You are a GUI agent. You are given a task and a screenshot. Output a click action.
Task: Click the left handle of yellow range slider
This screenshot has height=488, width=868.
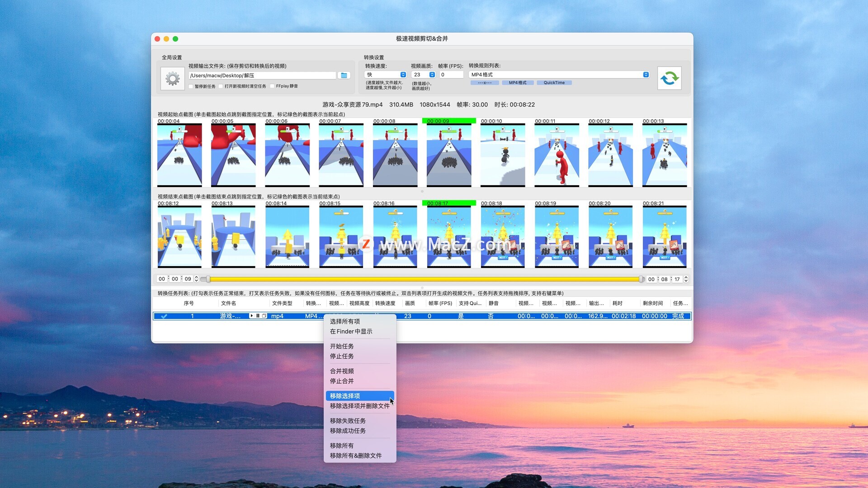pyautogui.click(x=208, y=279)
